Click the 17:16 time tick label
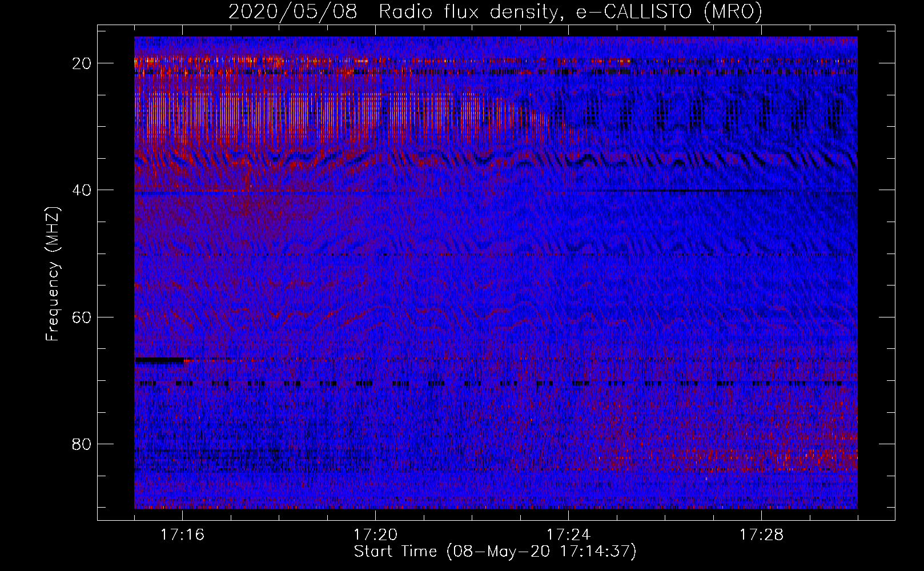This screenshot has width=924, height=571. (182, 535)
